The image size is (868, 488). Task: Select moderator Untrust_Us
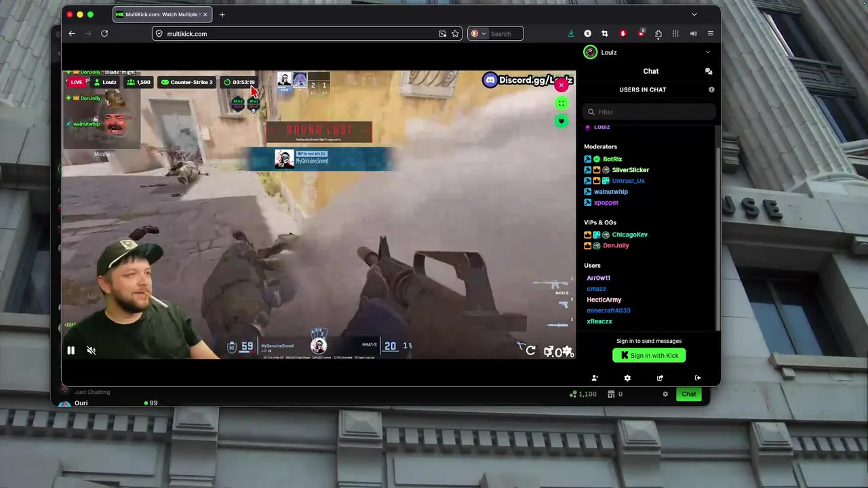point(628,181)
